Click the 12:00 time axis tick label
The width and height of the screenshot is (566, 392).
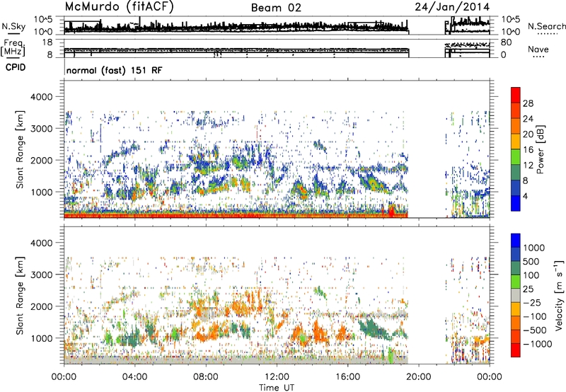point(277,377)
